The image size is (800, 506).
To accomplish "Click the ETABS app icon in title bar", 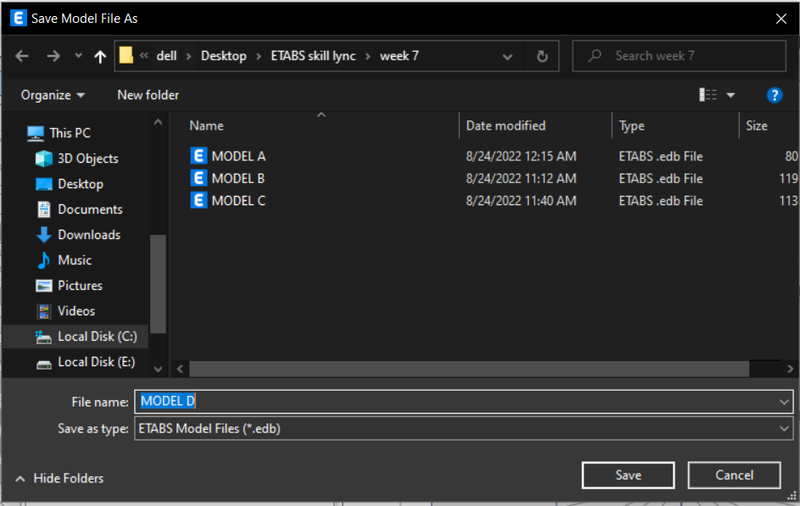I will click(18, 18).
